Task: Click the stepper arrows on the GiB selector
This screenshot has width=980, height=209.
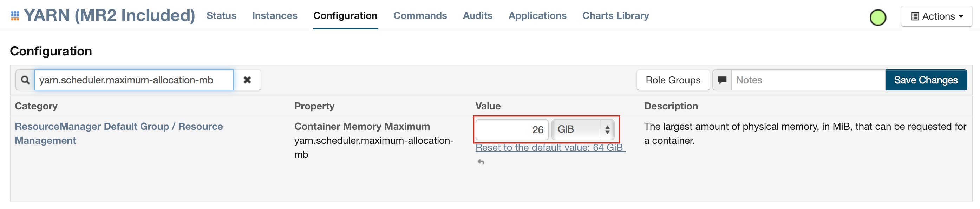Action: click(x=608, y=129)
